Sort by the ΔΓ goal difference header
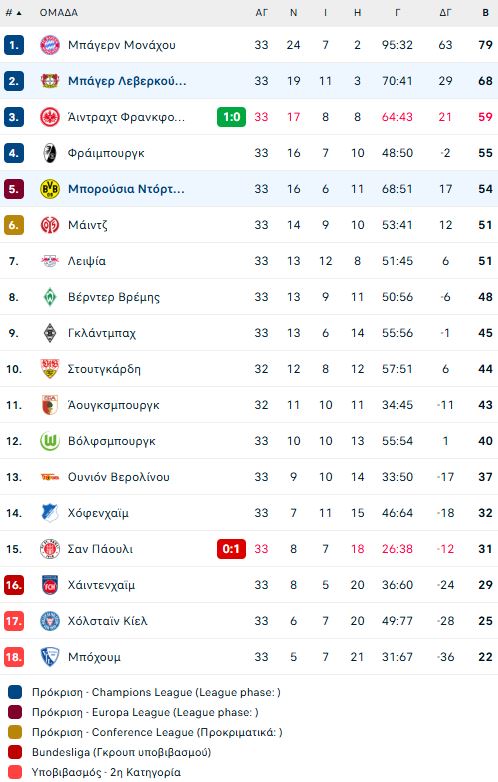Screen dimensions: 498x782 point(445,12)
